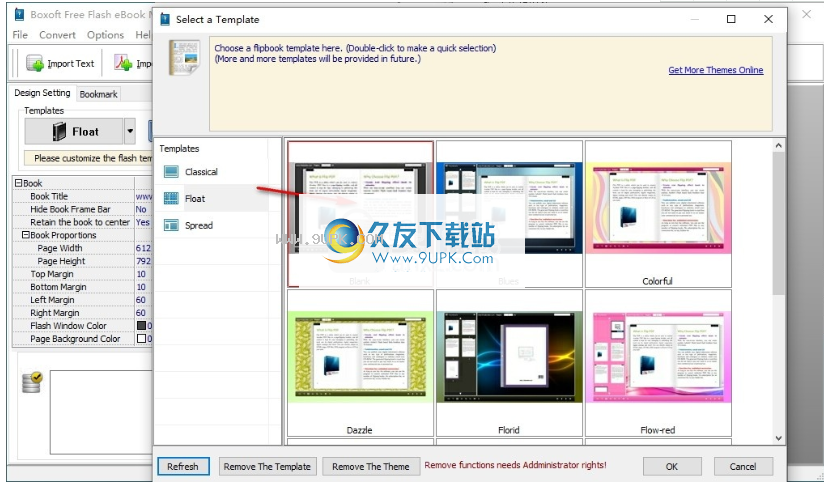Click the template list scroll down arrow
The width and height of the screenshot is (824, 483).
tap(778, 438)
